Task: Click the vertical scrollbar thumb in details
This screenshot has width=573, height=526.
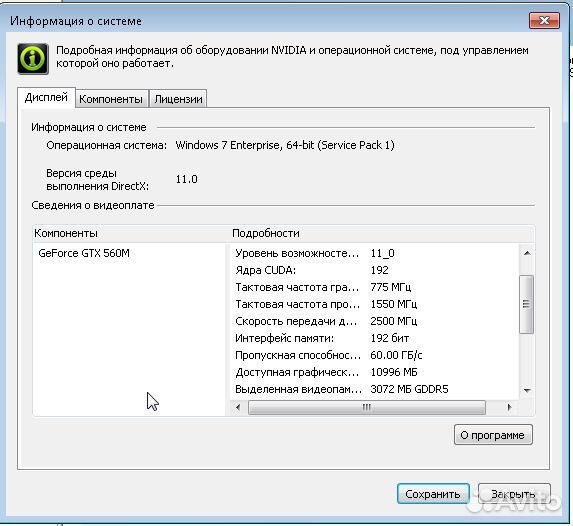Action: coord(526,304)
